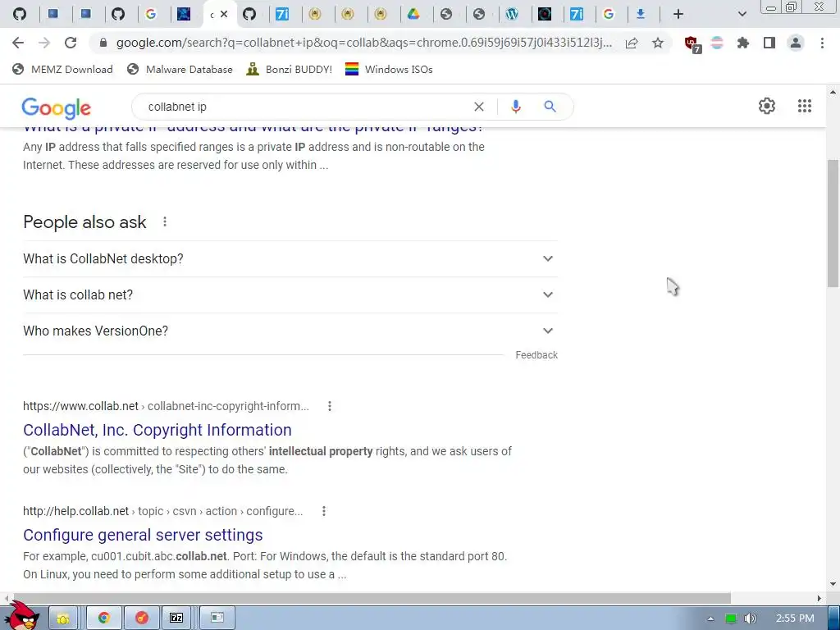Image resolution: width=840 pixels, height=630 pixels.
Task: Switch to the Google Drive tab
Action: pyautogui.click(x=413, y=15)
